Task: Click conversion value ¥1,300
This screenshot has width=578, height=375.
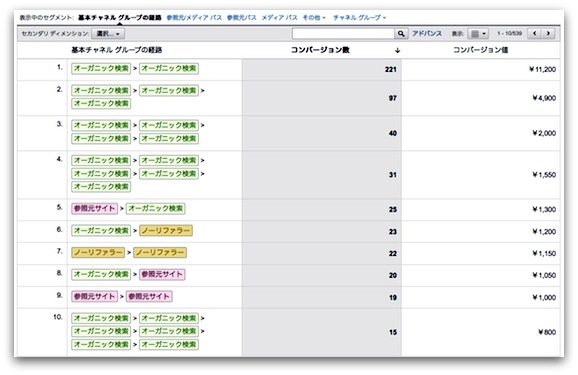Action: click(x=544, y=209)
